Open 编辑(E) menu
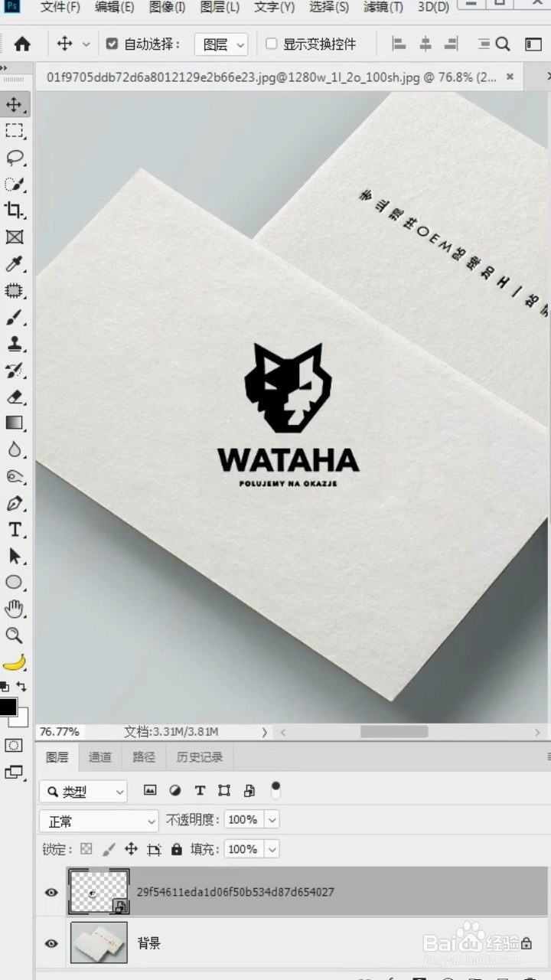Screen dimensions: 551x980 115,7
